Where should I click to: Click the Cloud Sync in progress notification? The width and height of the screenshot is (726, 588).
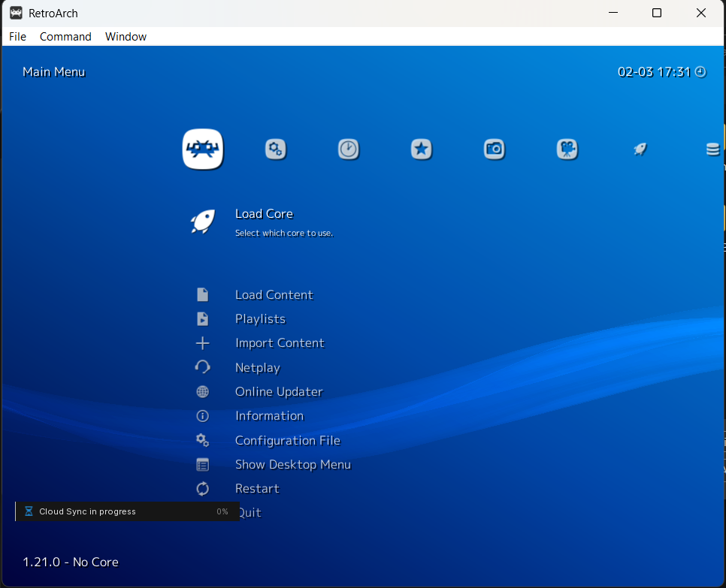(127, 511)
